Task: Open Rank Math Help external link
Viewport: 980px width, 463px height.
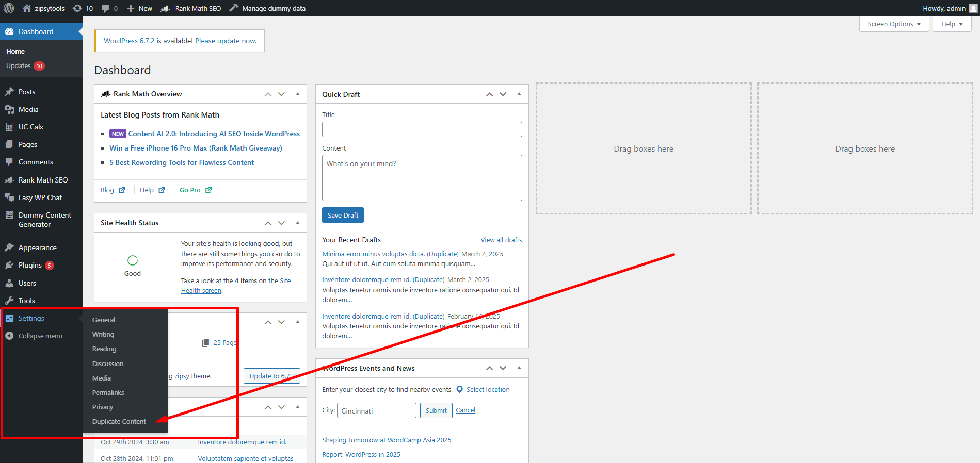Action: click(152, 190)
